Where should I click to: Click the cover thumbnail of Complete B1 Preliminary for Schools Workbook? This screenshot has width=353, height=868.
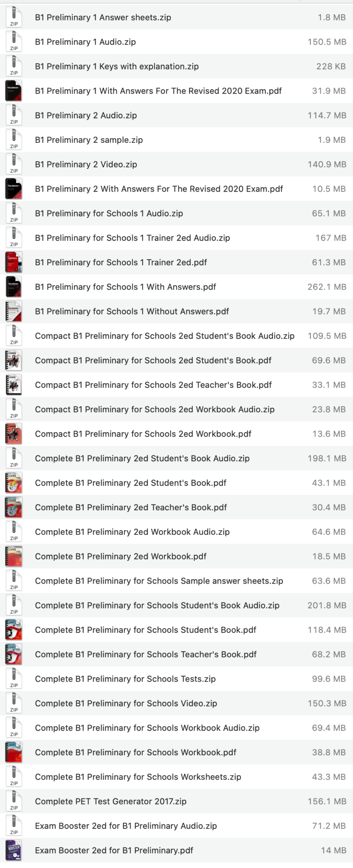[x=13, y=752]
